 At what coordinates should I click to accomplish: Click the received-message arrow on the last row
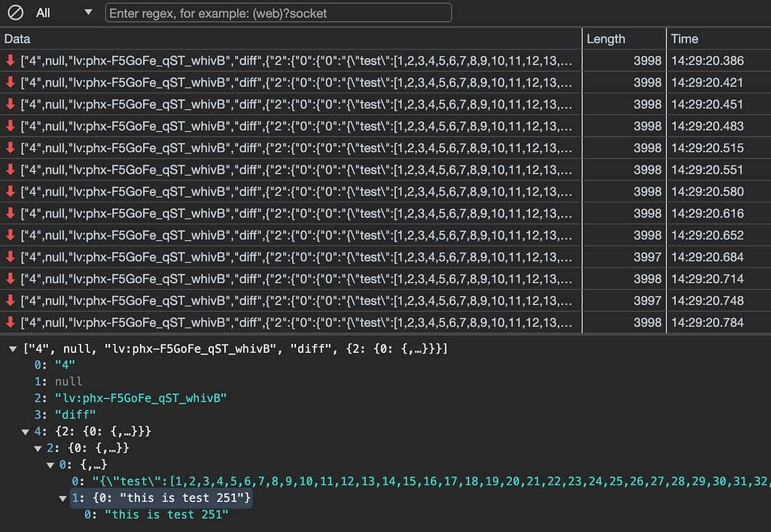coord(10,321)
